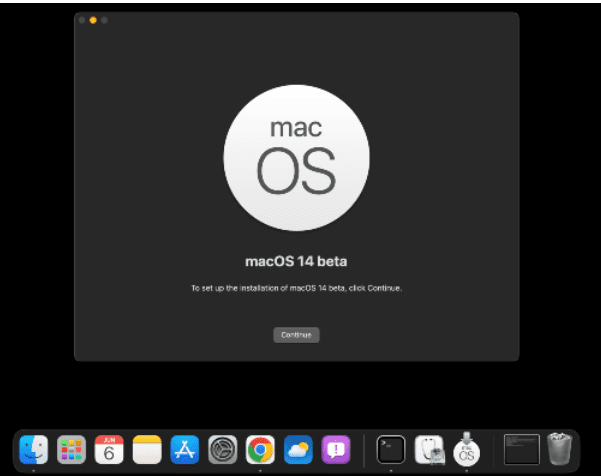Switch to Terminal in the dock

(x=391, y=449)
